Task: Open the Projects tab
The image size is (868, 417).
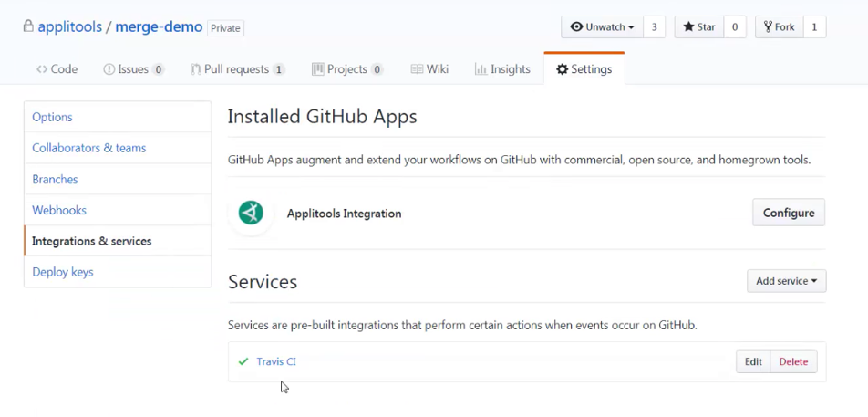Action: tap(347, 69)
